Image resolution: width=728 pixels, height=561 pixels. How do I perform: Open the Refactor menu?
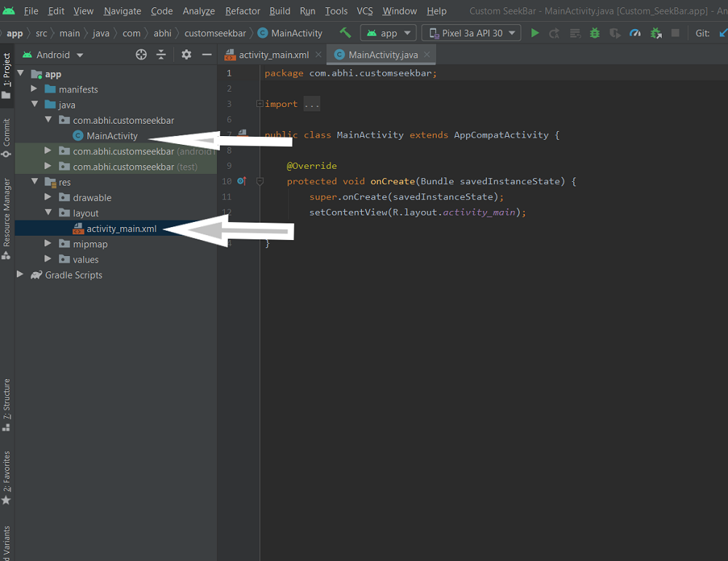[242, 11]
